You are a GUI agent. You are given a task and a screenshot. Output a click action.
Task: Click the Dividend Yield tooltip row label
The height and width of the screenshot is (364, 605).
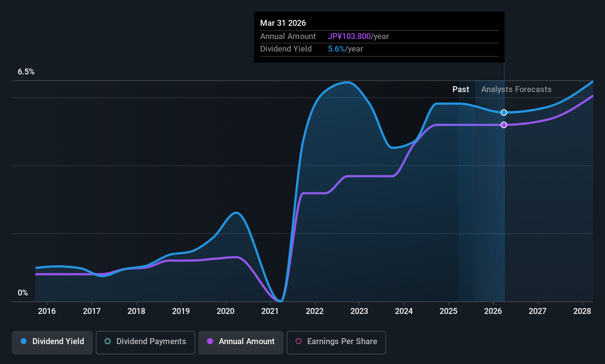pyautogui.click(x=286, y=49)
